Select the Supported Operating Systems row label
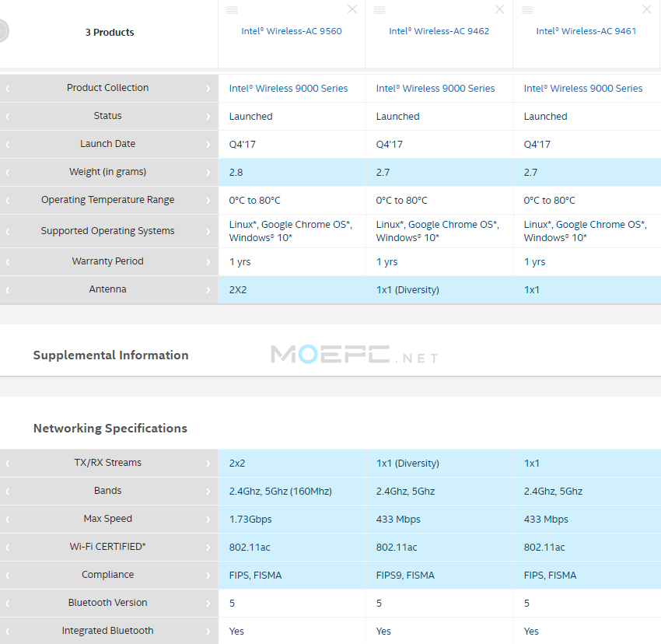 (107, 231)
